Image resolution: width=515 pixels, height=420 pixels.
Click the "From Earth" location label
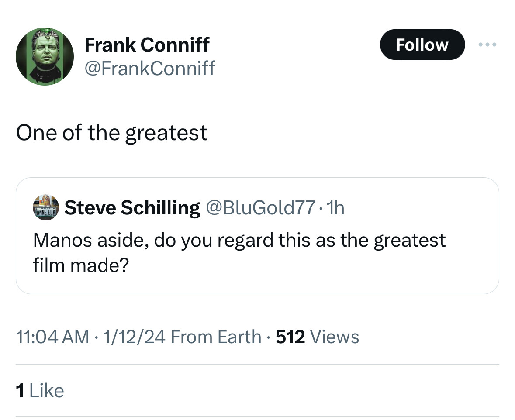pos(216,337)
